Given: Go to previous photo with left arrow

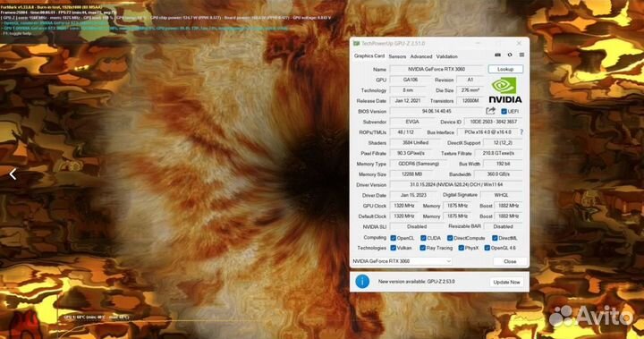Looking at the screenshot, I should (x=13, y=174).
